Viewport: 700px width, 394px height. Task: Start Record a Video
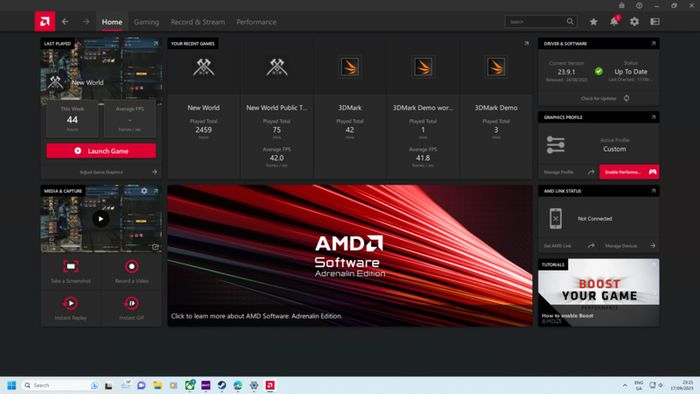132,266
